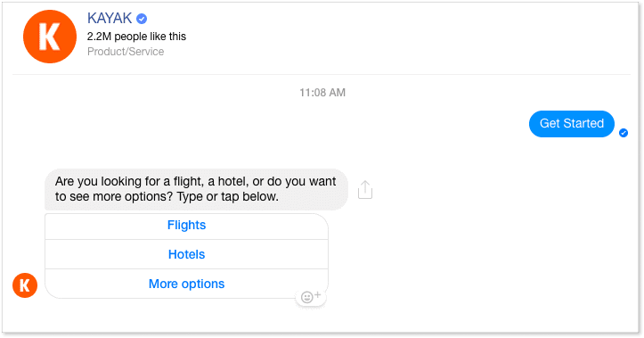Click the share icon beside the bot message
The height and width of the screenshot is (338, 644).
[x=364, y=190]
